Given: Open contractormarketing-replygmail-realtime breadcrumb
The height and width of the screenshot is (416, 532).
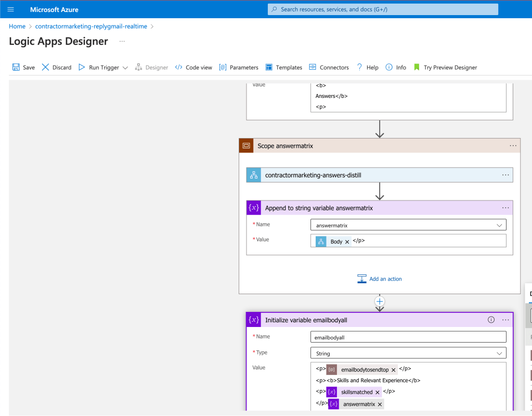Looking at the screenshot, I should 92,27.
